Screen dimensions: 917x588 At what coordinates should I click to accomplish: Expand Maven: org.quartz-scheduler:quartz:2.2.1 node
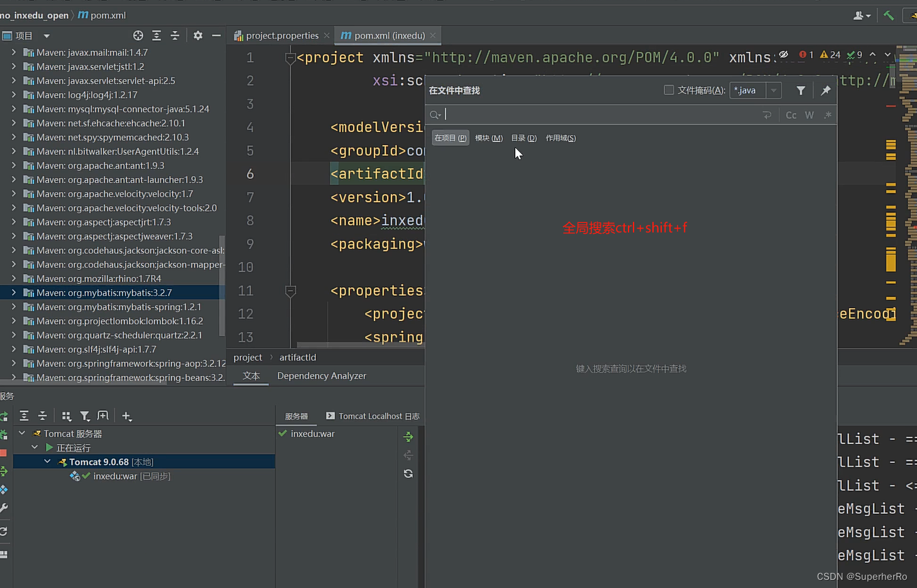[x=14, y=335]
